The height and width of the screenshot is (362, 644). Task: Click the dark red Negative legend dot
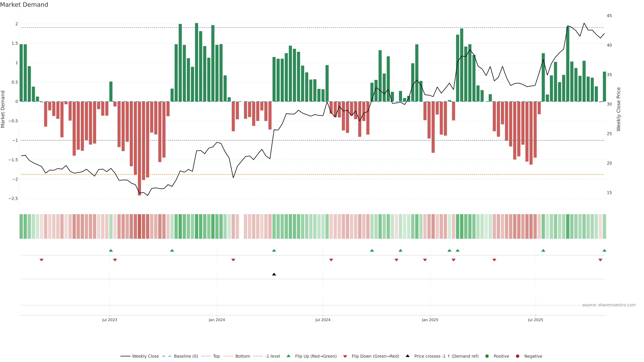pos(518,356)
